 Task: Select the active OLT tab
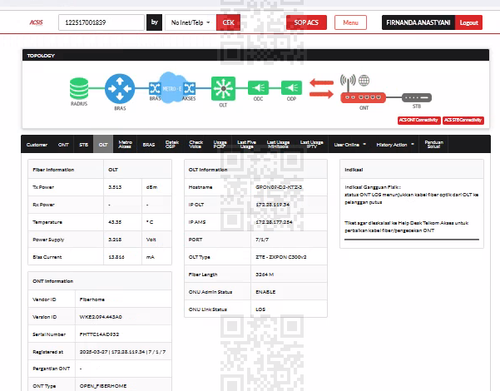tap(103, 145)
